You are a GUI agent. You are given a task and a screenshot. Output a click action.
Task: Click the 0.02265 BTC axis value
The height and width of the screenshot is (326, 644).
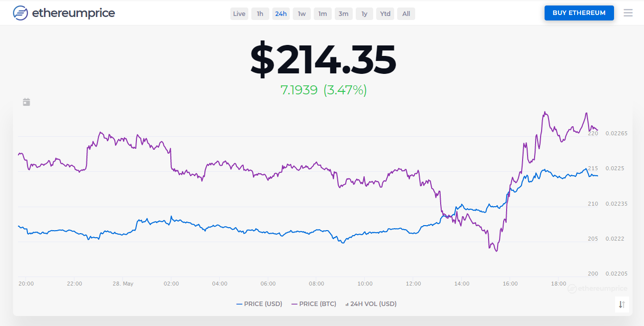pyautogui.click(x=617, y=133)
